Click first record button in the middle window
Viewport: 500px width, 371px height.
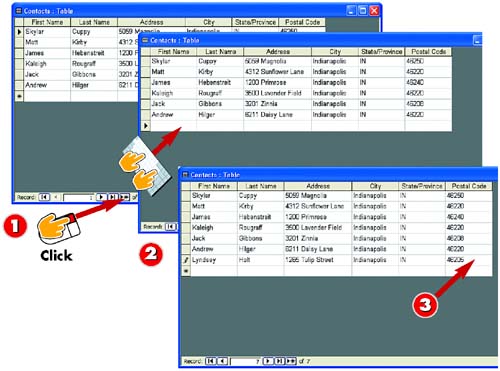point(170,227)
